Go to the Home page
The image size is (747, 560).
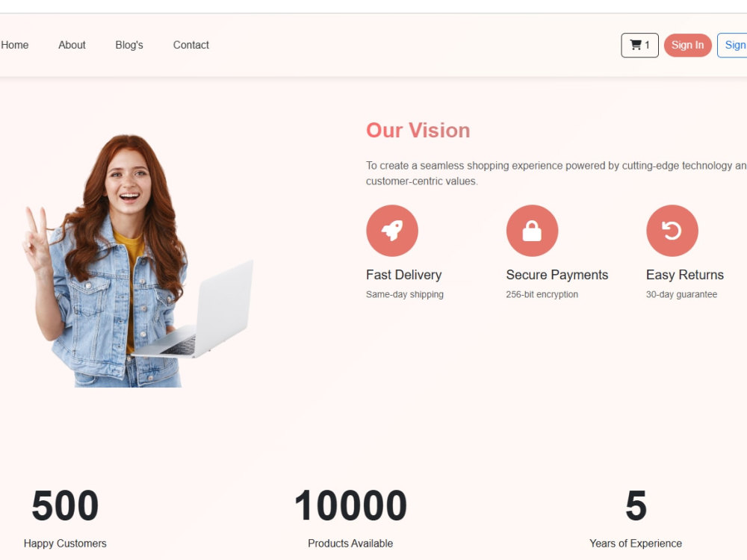(x=15, y=46)
